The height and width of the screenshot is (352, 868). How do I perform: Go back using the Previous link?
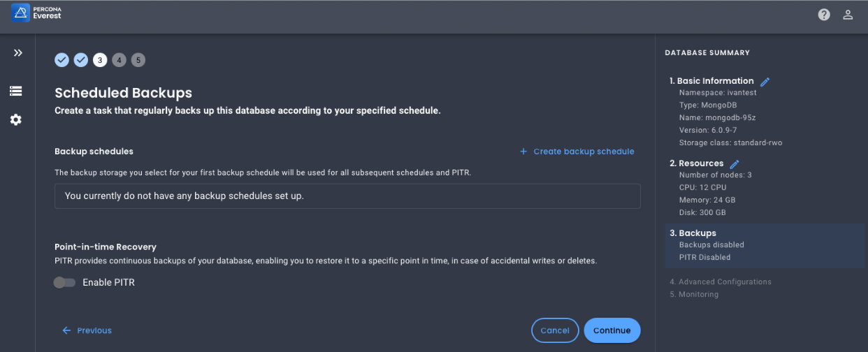coord(87,330)
